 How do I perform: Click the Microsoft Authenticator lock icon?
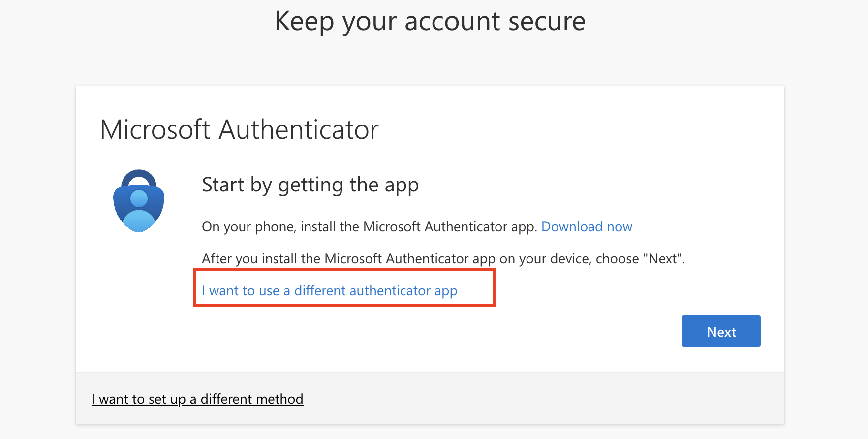tap(139, 201)
